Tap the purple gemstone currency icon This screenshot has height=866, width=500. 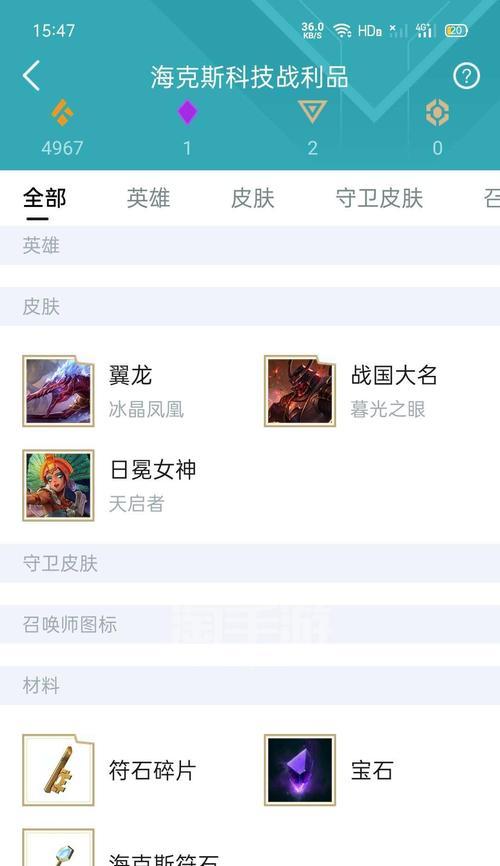pos(187,112)
